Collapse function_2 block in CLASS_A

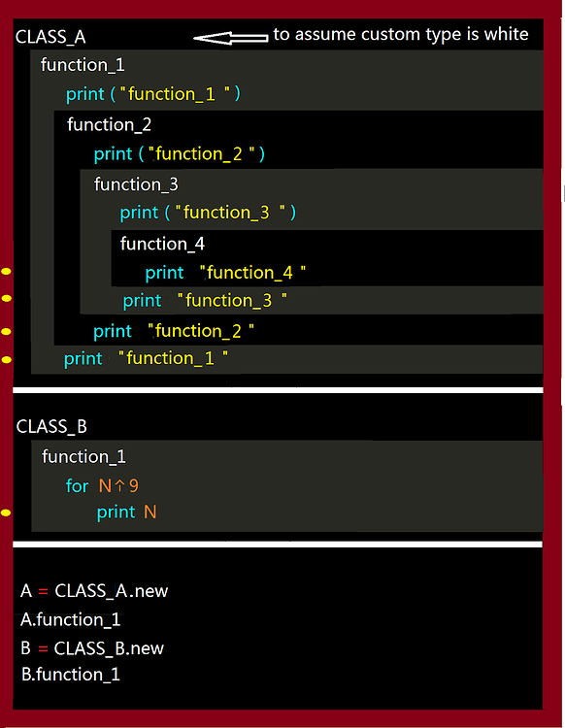(x=109, y=124)
